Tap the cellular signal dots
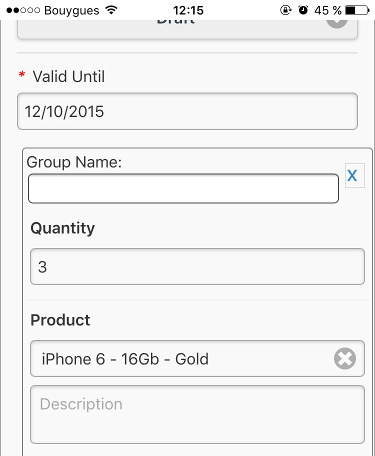 [23, 10]
